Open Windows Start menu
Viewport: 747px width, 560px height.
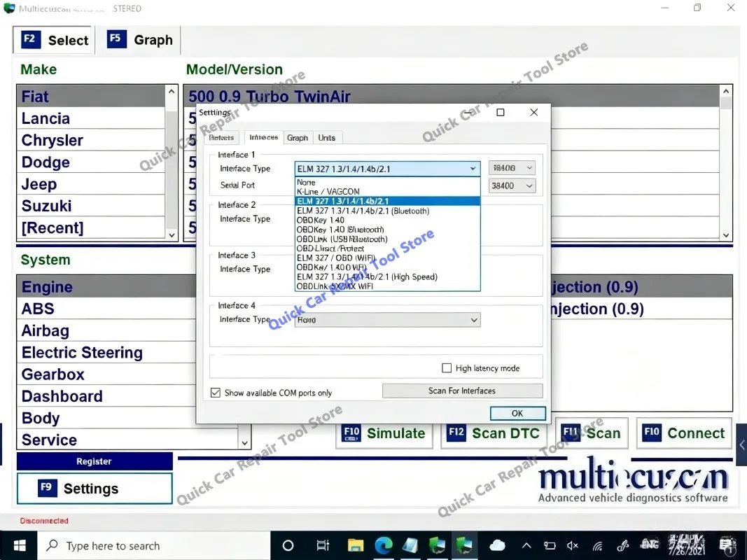(19, 546)
